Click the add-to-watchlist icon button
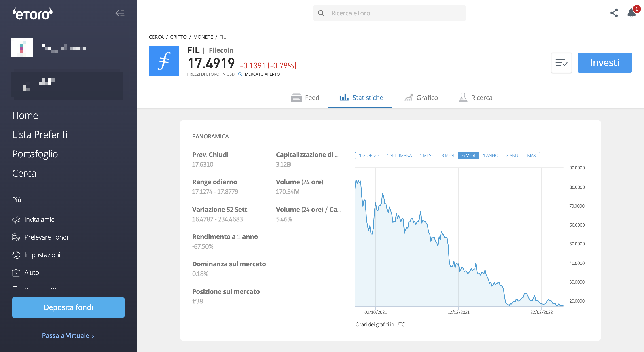644x352 pixels. pyautogui.click(x=561, y=62)
